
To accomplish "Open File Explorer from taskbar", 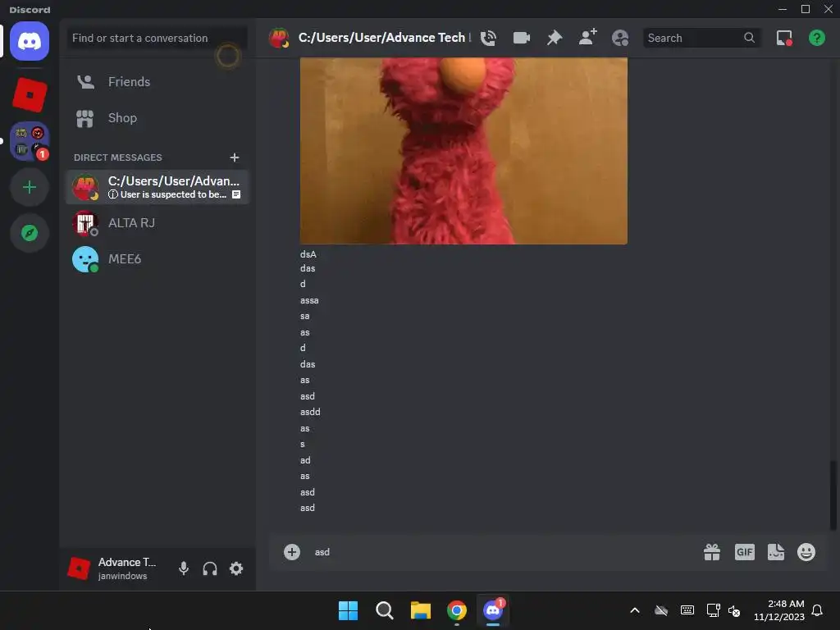I will point(421,610).
